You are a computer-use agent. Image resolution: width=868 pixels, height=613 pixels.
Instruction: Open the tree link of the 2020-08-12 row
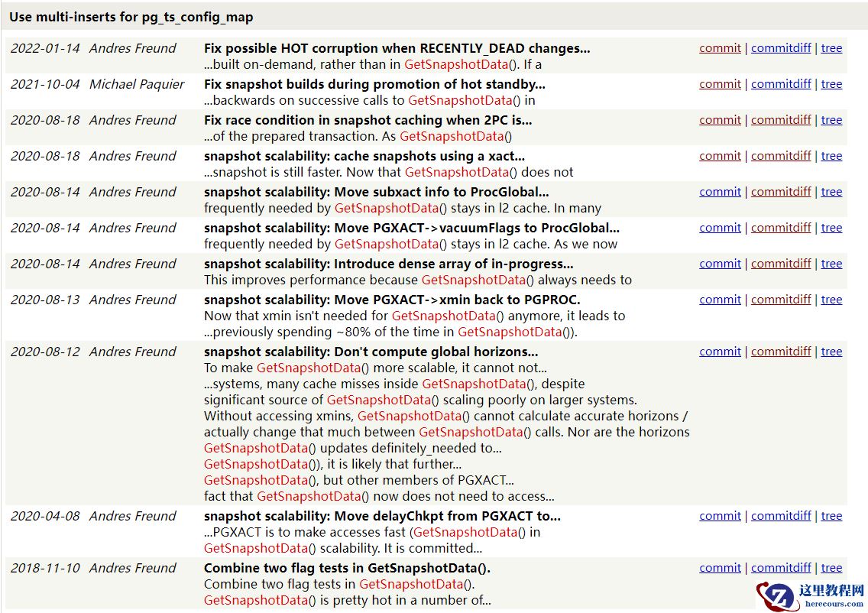point(831,351)
